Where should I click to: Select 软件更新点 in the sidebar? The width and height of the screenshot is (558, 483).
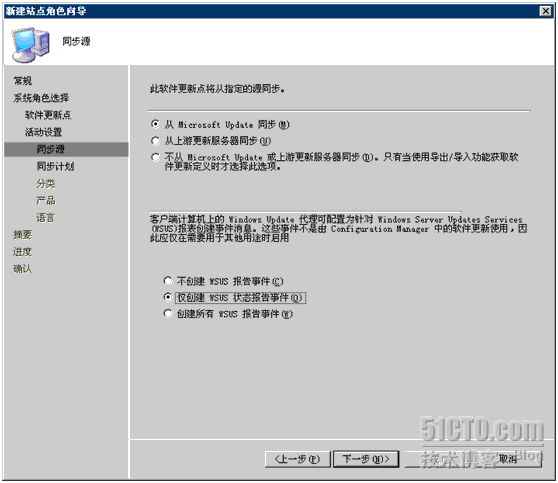tap(48, 115)
